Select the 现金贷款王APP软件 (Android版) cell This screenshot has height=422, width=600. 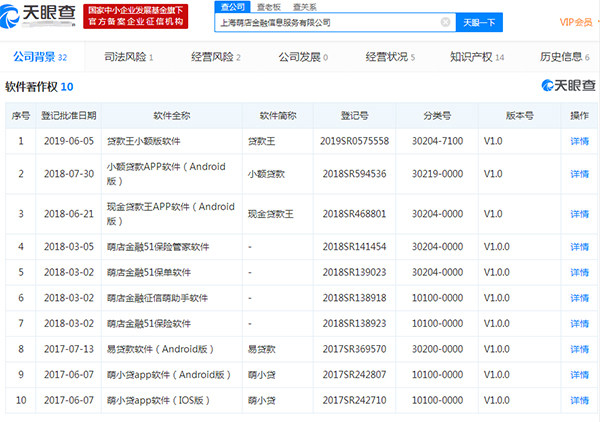click(171, 213)
